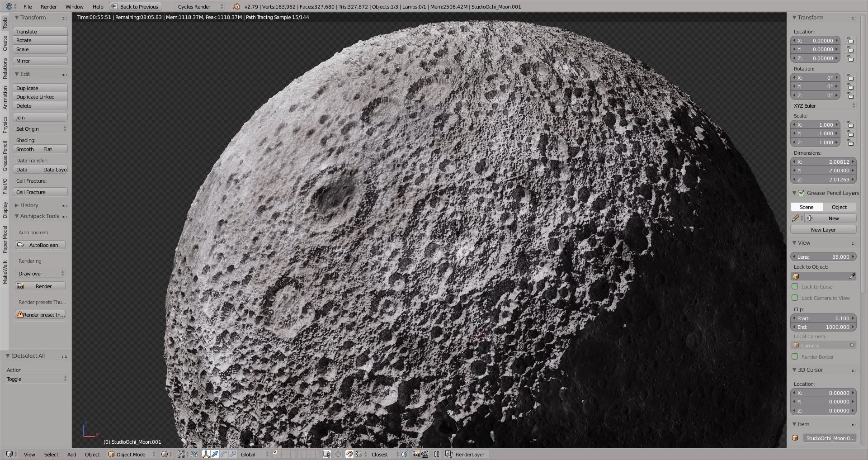
Task: Open the Add menu in 3D view
Action: pos(71,454)
